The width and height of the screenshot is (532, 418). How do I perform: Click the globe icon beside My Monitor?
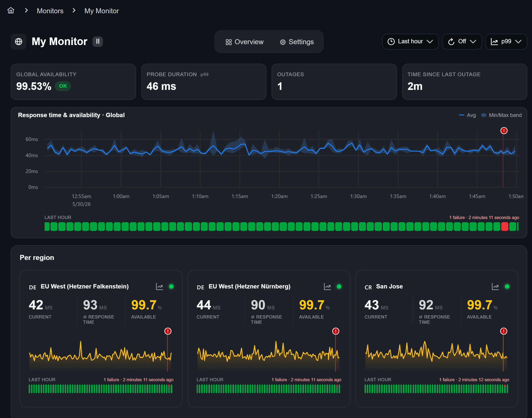click(19, 42)
